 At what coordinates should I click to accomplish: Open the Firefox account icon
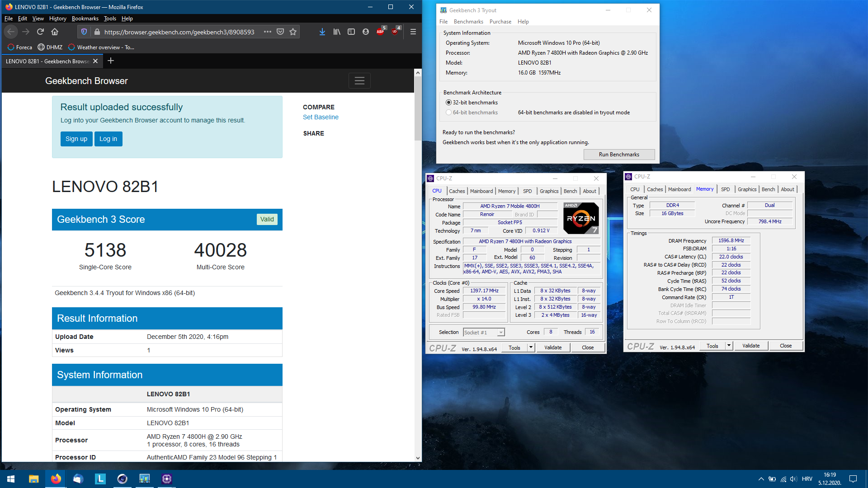point(366,32)
